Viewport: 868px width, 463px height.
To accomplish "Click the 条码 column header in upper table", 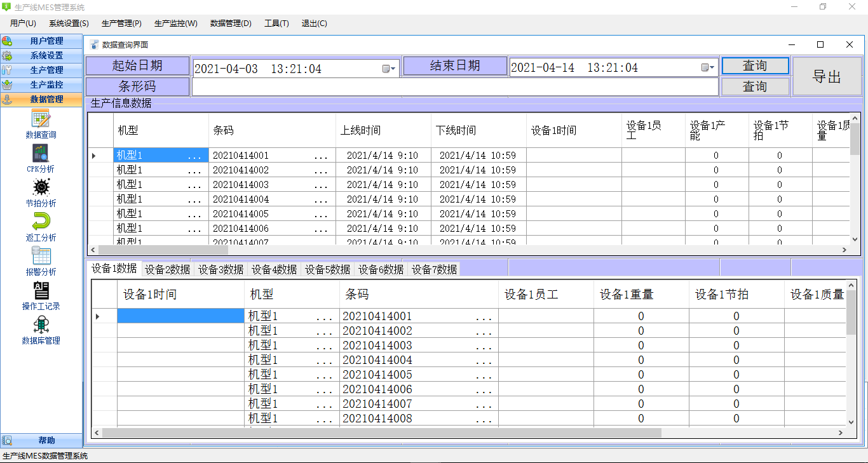I will (272, 130).
